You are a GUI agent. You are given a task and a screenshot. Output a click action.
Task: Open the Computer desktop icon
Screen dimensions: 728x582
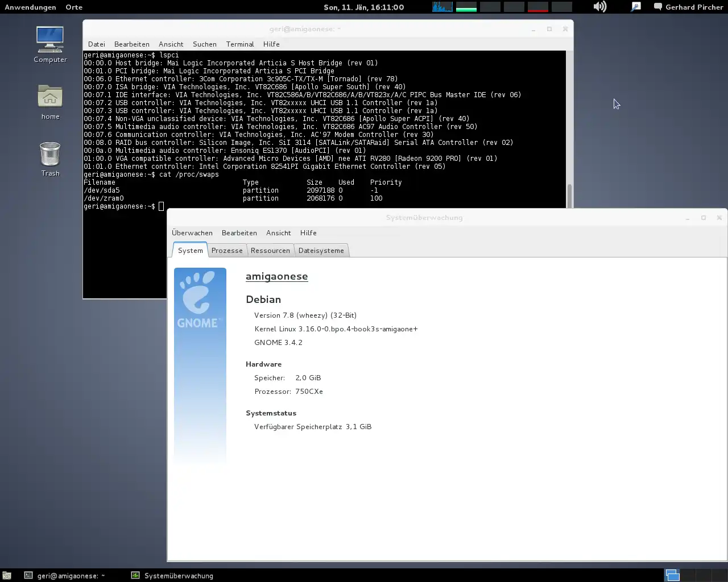tap(50, 45)
